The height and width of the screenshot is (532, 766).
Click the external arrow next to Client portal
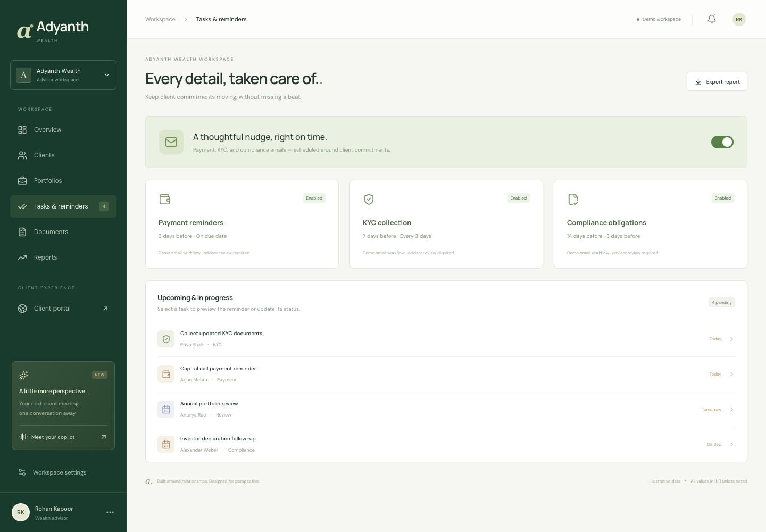[x=105, y=309]
